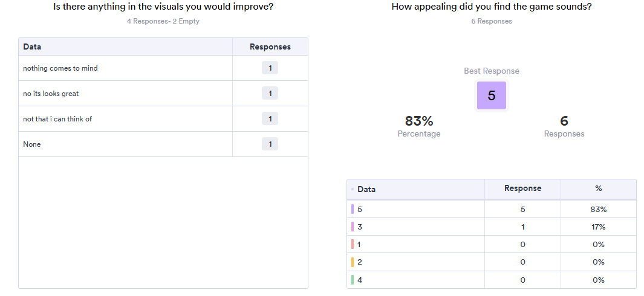This screenshot has height=296, width=644.
Task: Click the purple Best Response 5 tile
Action: 491,95
